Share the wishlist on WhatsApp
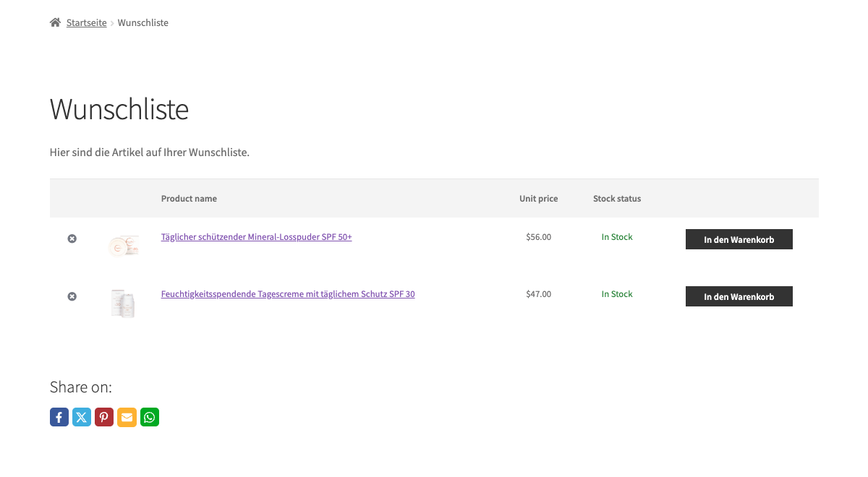This screenshot has width=868, height=477. (149, 417)
